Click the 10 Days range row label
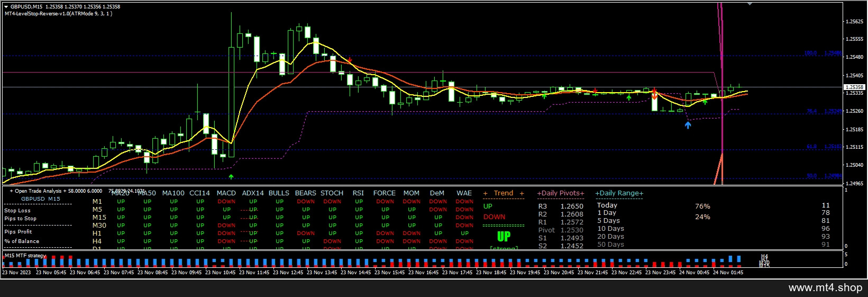This screenshot has width=868, height=297. pyautogui.click(x=611, y=229)
